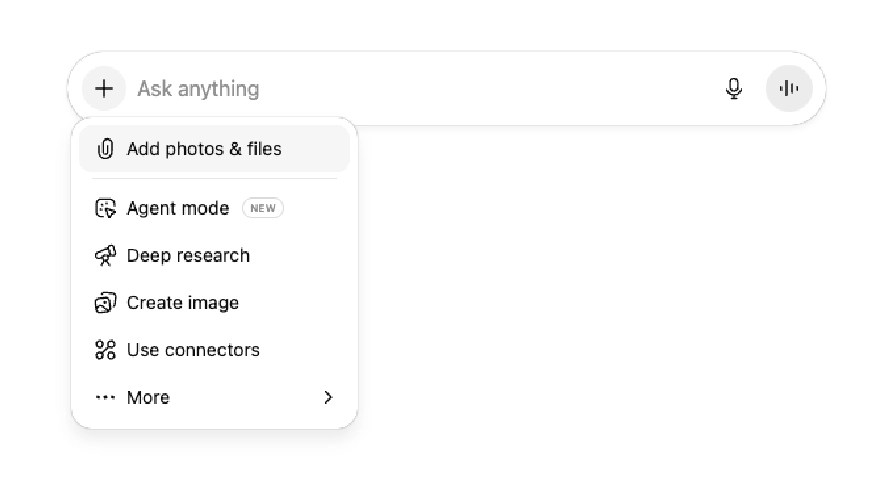The image size is (875, 500).
Task: Select Add photos & files menu option
Action: click(x=204, y=149)
